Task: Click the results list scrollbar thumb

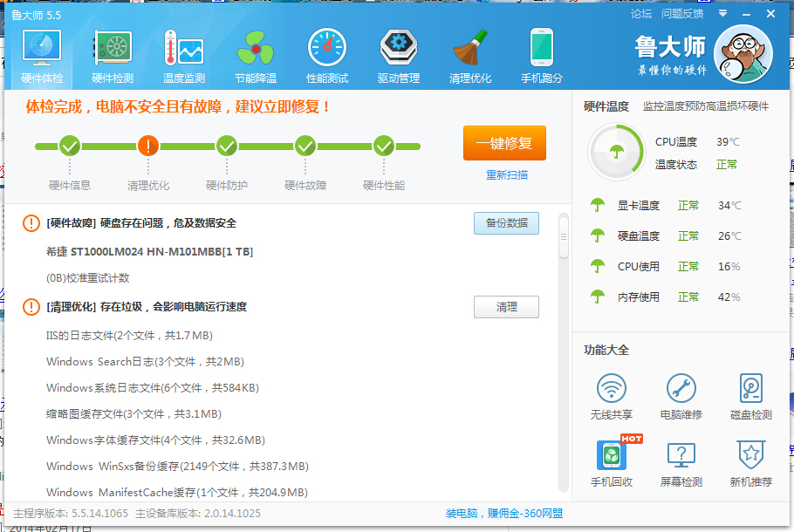Action: pyautogui.click(x=563, y=237)
